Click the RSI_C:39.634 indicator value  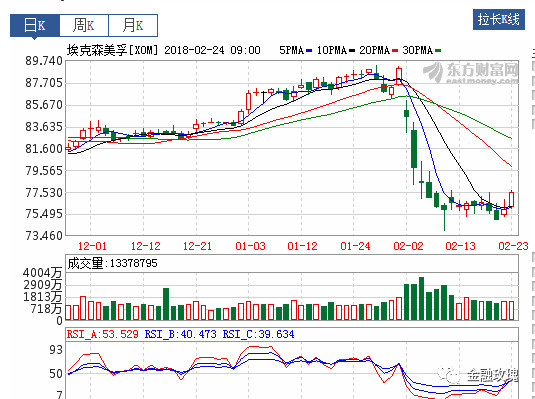coord(259,334)
